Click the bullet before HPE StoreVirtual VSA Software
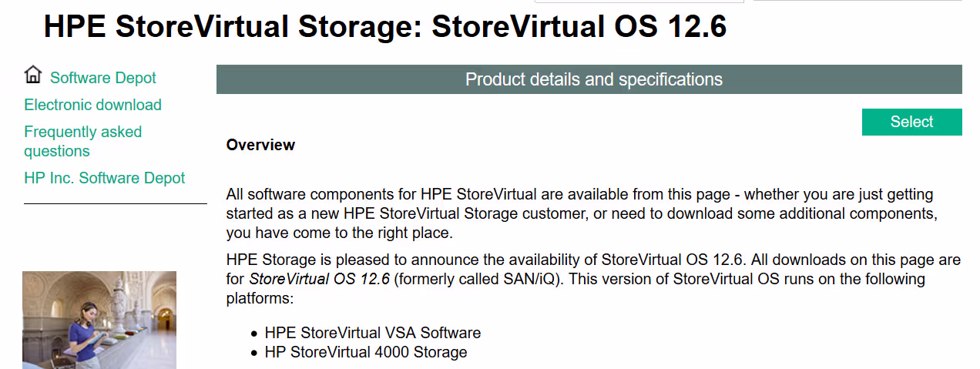Image resolution: width=980 pixels, height=369 pixels. [x=254, y=334]
